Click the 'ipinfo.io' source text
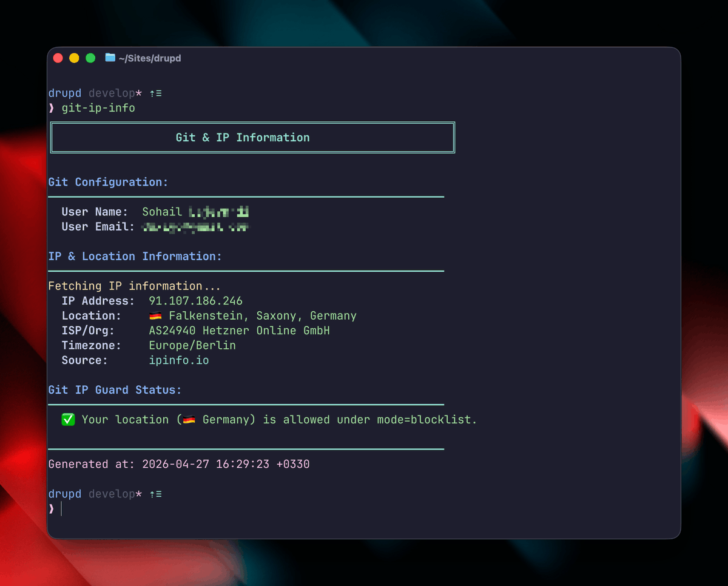The height and width of the screenshot is (586, 728). pos(179,360)
